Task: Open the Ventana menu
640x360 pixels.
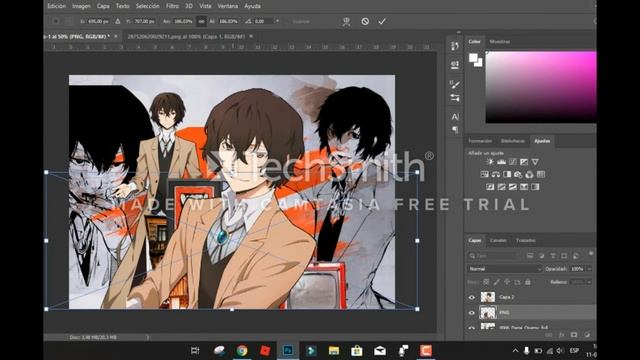Action: coord(228,6)
